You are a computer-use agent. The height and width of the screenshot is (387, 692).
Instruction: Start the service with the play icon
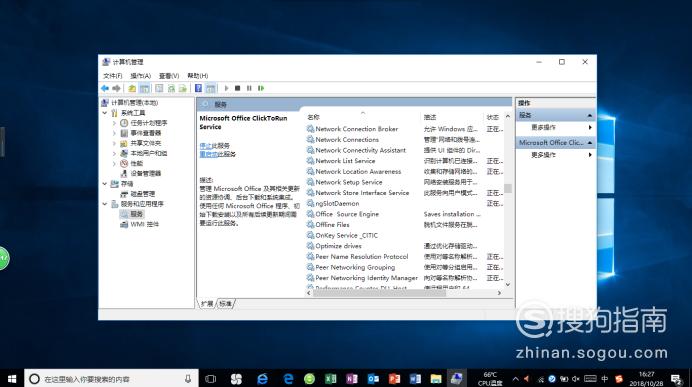click(226, 88)
